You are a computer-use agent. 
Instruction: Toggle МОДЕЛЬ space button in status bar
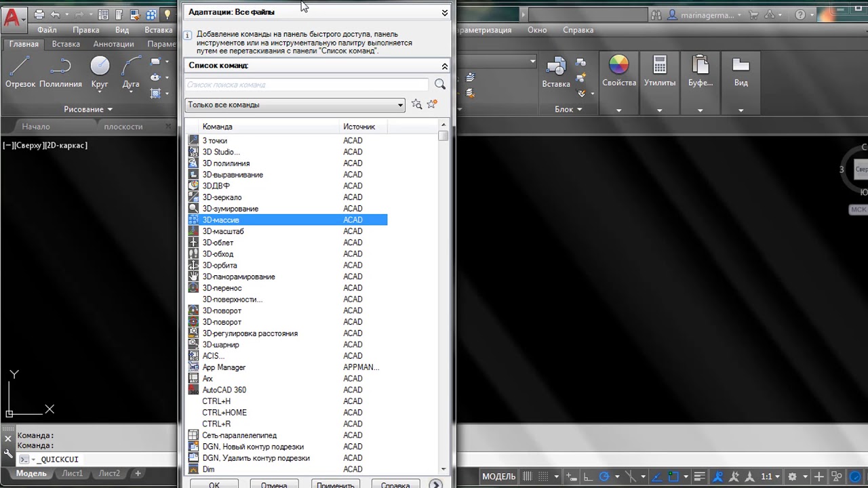tap(499, 476)
